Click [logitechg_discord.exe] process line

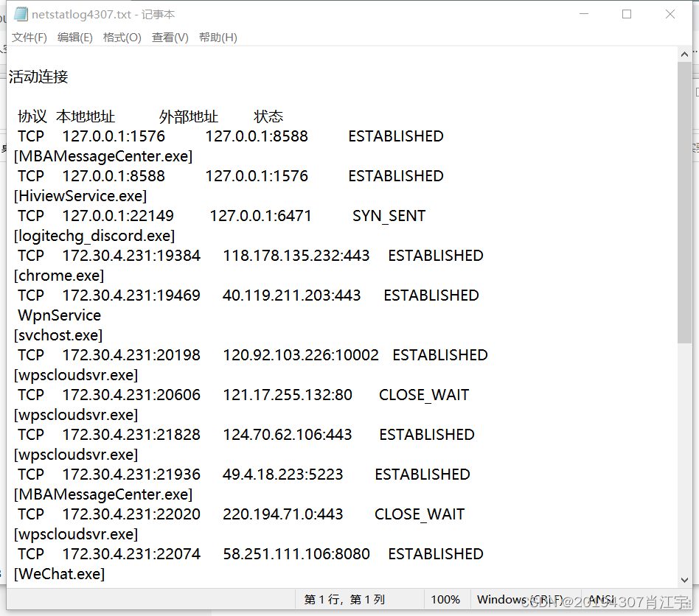(x=94, y=236)
